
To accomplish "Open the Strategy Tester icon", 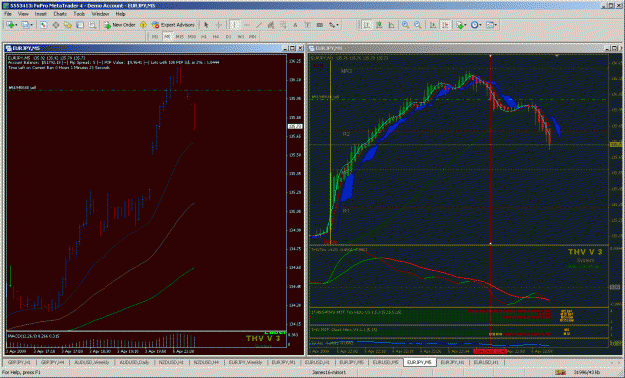I will click(92, 25).
